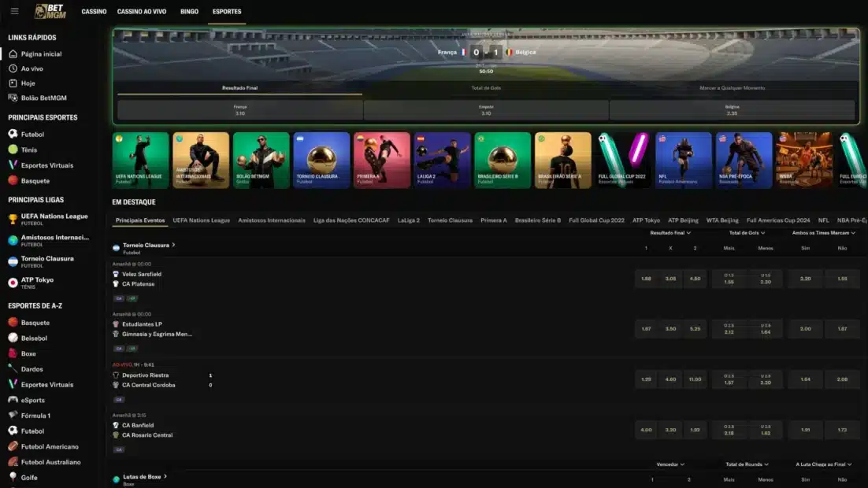Screen dimensions: 868x488
Task: Select the UEFA Nations League events tab
Action: click(201, 220)
